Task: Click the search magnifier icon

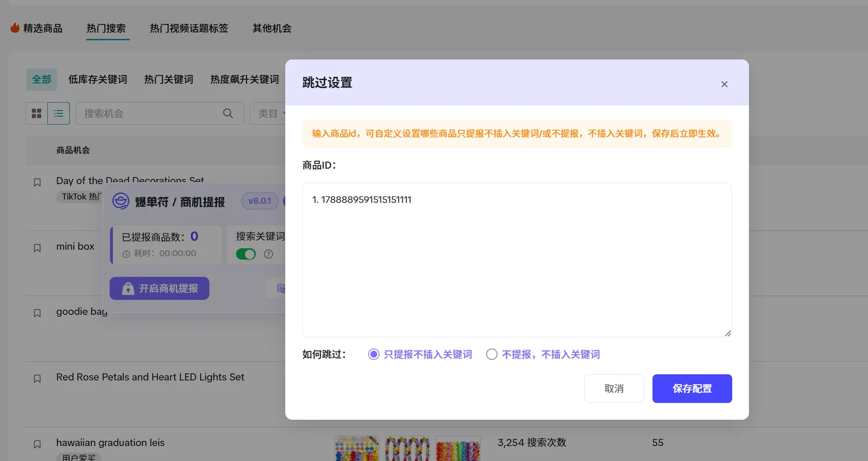Action: coord(228,114)
